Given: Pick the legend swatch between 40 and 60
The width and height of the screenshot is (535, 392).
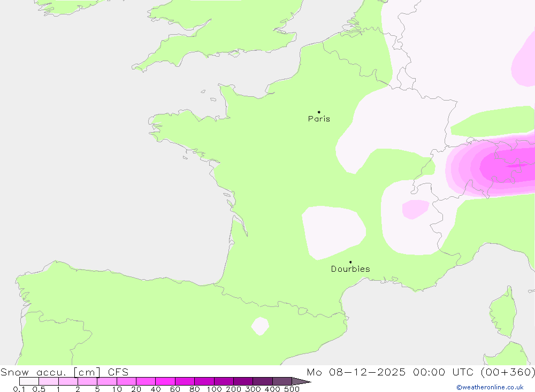Looking at the screenshot, I should pyautogui.click(x=165, y=381).
